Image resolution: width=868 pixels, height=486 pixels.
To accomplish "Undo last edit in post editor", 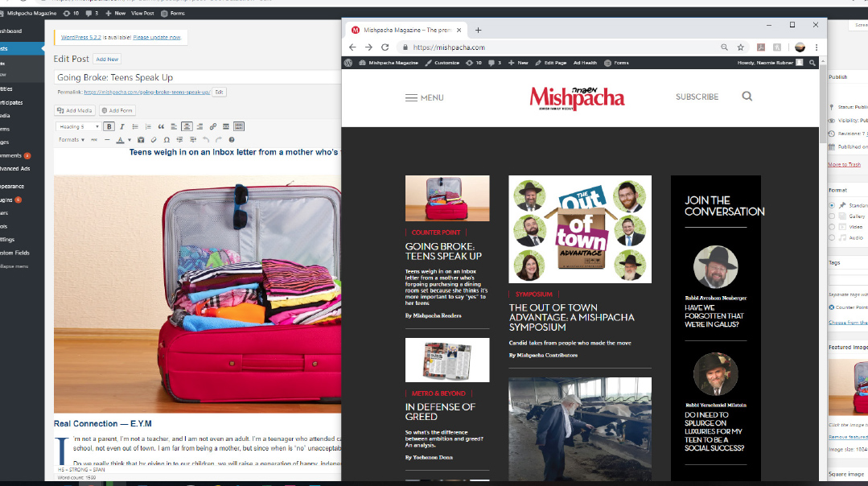I will coord(206,140).
